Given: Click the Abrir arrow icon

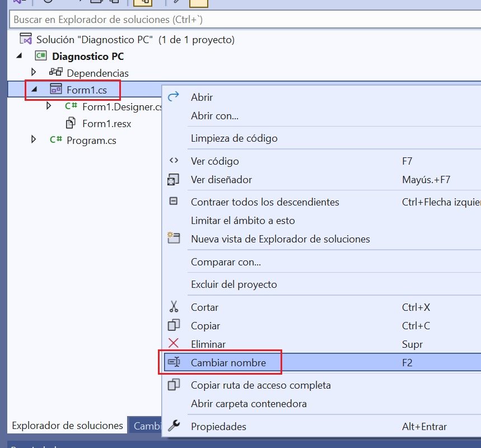Looking at the screenshot, I should pyautogui.click(x=174, y=96).
